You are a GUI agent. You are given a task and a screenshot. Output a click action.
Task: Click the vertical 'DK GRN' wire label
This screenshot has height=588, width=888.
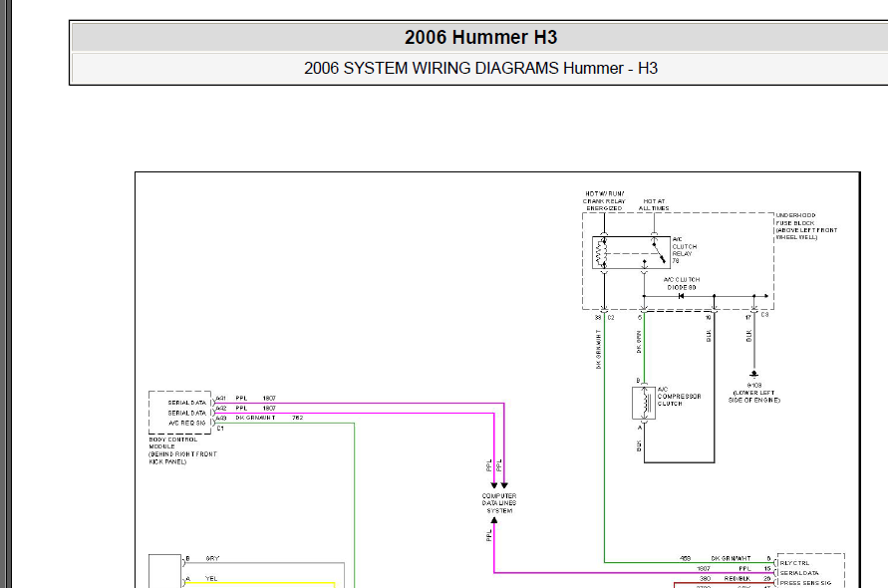point(639,342)
